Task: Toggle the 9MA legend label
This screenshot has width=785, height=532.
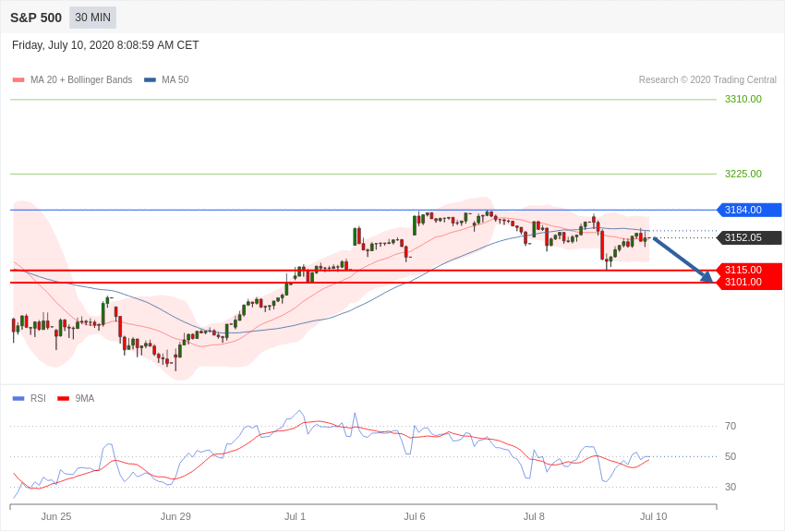Action: [85, 398]
